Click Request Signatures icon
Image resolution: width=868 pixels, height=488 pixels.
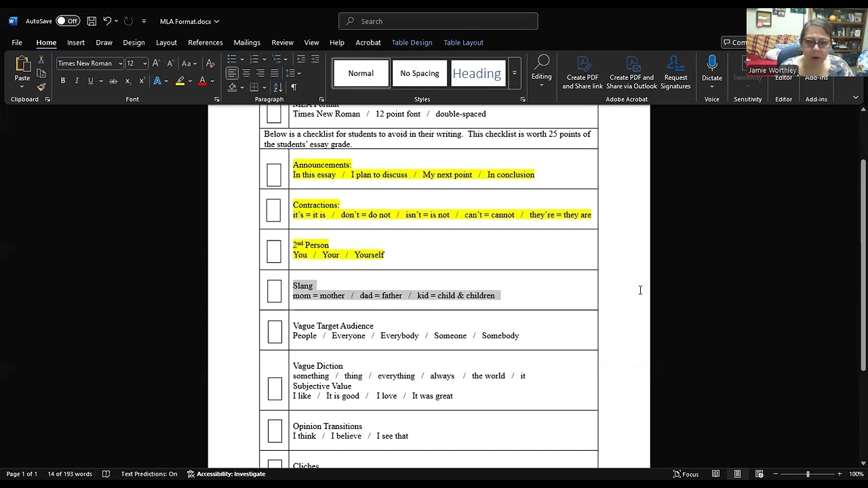pyautogui.click(x=675, y=73)
